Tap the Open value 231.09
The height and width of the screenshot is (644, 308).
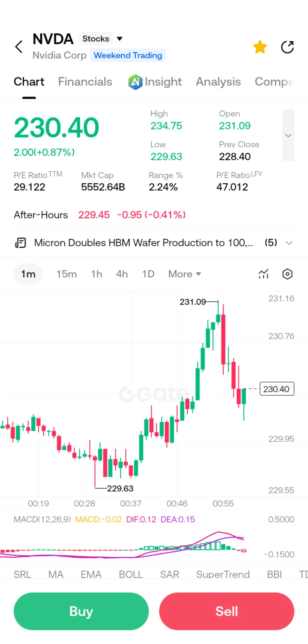(x=235, y=126)
